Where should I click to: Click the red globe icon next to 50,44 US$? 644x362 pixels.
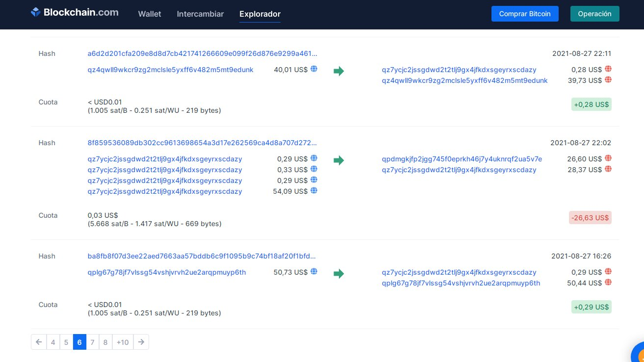tap(608, 283)
